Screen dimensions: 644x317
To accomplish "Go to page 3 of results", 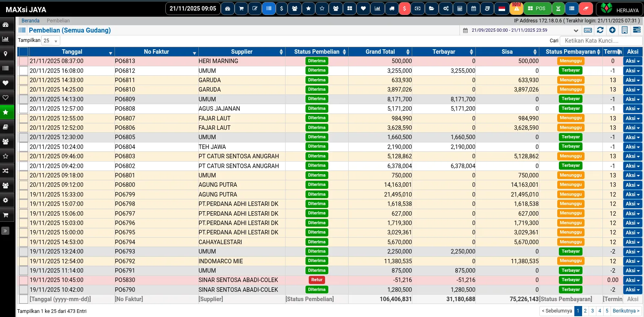I will (x=592, y=311).
